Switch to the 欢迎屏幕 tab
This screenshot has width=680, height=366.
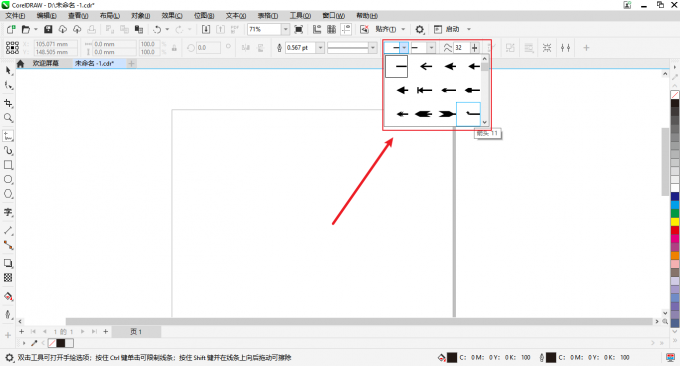(46, 63)
